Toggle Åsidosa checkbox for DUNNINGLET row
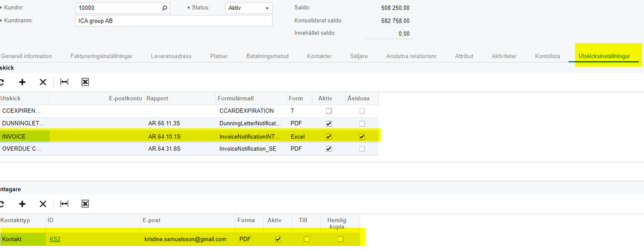The image size is (644, 251). point(362,124)
